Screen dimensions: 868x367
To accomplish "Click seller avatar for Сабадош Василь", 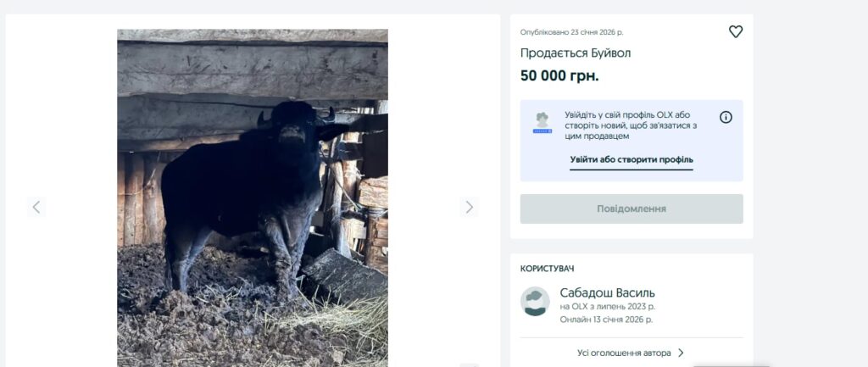I will pyautogui.click(x=535, y=301).
